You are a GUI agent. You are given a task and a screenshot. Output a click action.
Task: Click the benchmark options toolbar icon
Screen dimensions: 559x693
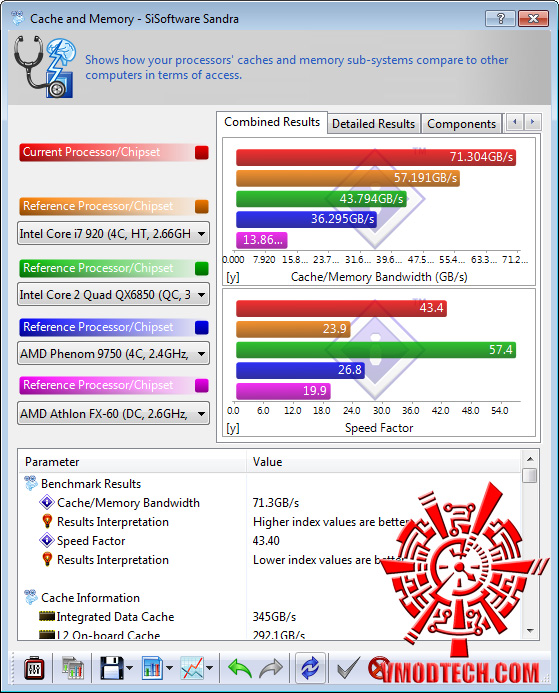34,668
